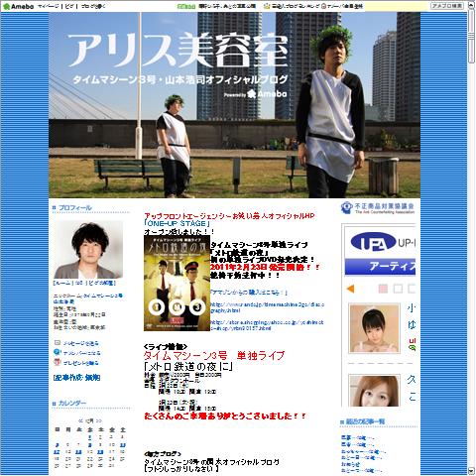This screenshot has width=476, height=476.
Task: Click the Amember application icon
Action: pyautogui.click(x=58, y=352)
